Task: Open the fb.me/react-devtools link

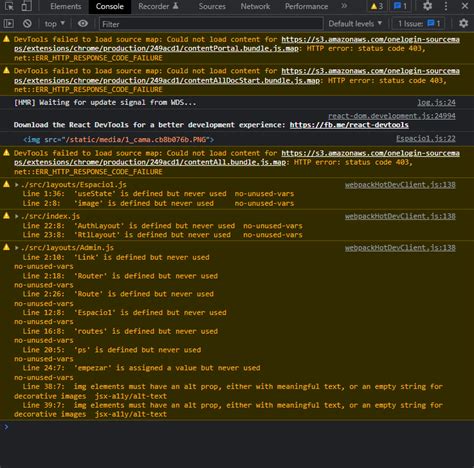Action: [349, 125]
